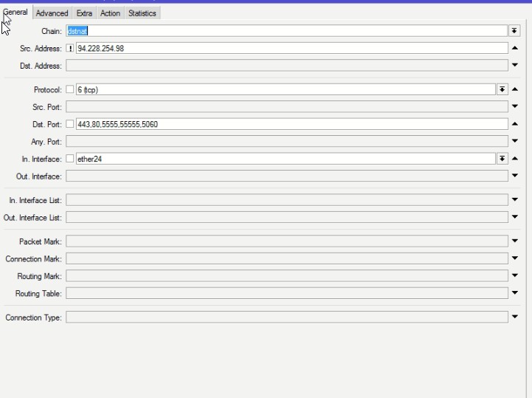Expand the Src. Port field
This screenshot has height=398, width=532.
515,106
